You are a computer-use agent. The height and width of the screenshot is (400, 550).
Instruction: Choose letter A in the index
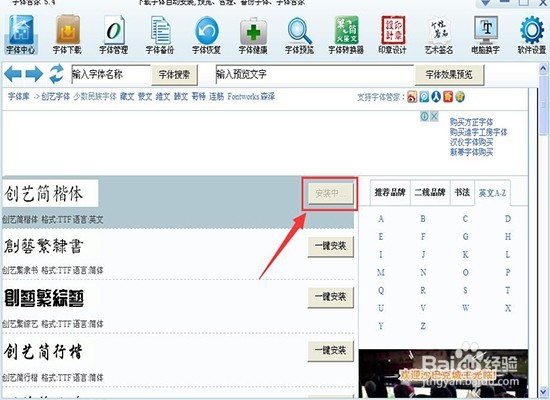tap(381, 219)
